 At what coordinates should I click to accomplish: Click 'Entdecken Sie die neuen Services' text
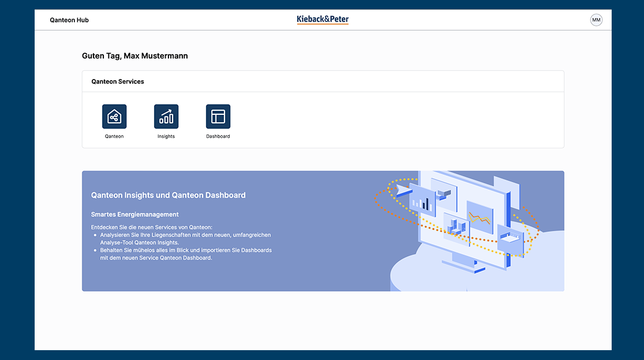[152, 227]
